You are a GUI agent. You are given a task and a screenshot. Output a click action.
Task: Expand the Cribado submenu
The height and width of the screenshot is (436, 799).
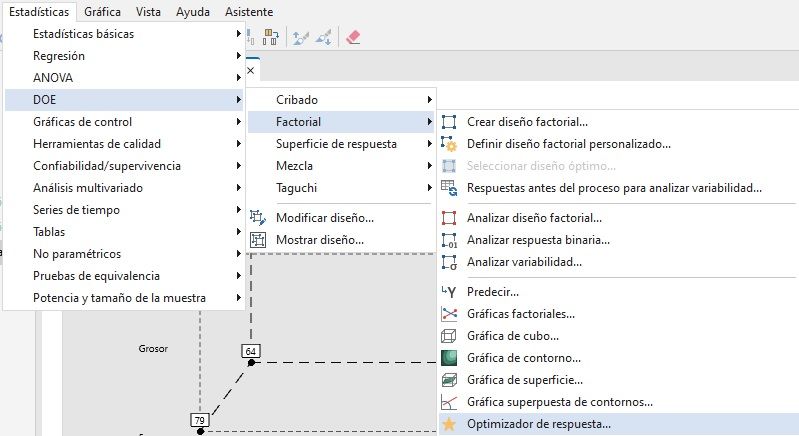(341, 99)
